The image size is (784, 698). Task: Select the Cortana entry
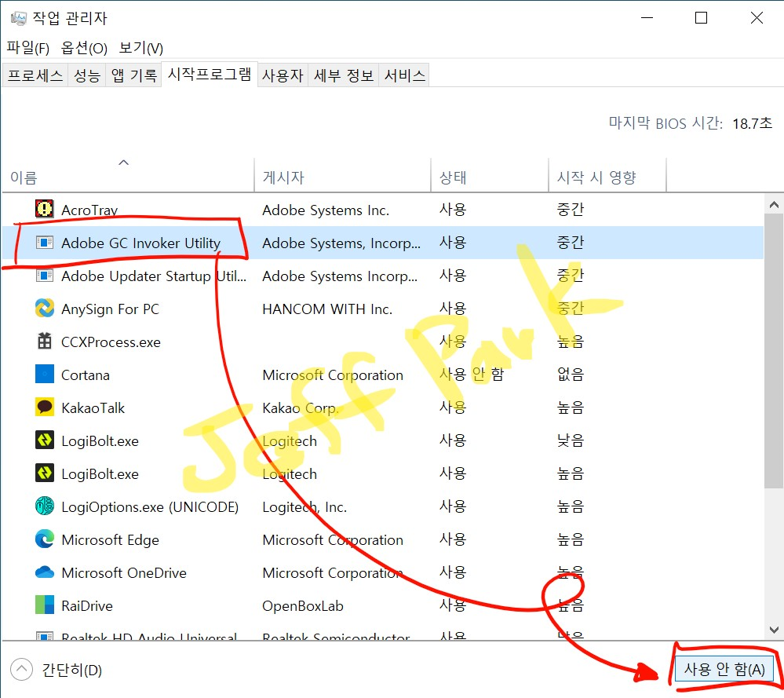(x=86, y=375)
